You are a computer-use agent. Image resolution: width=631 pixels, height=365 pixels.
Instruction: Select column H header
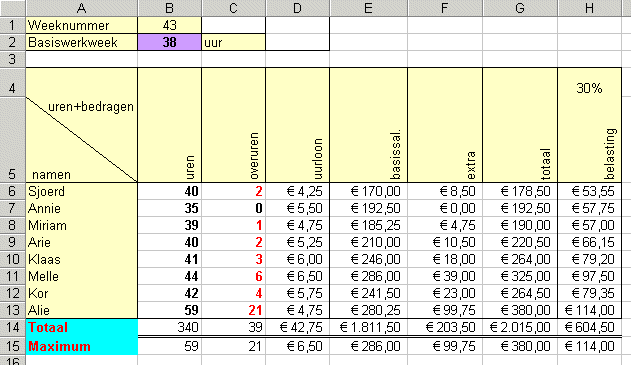[x=590, y=8]
